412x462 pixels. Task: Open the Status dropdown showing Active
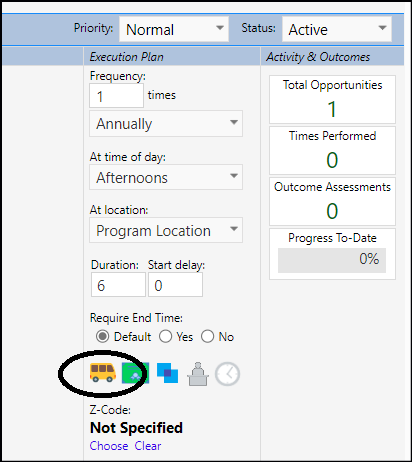337,29
